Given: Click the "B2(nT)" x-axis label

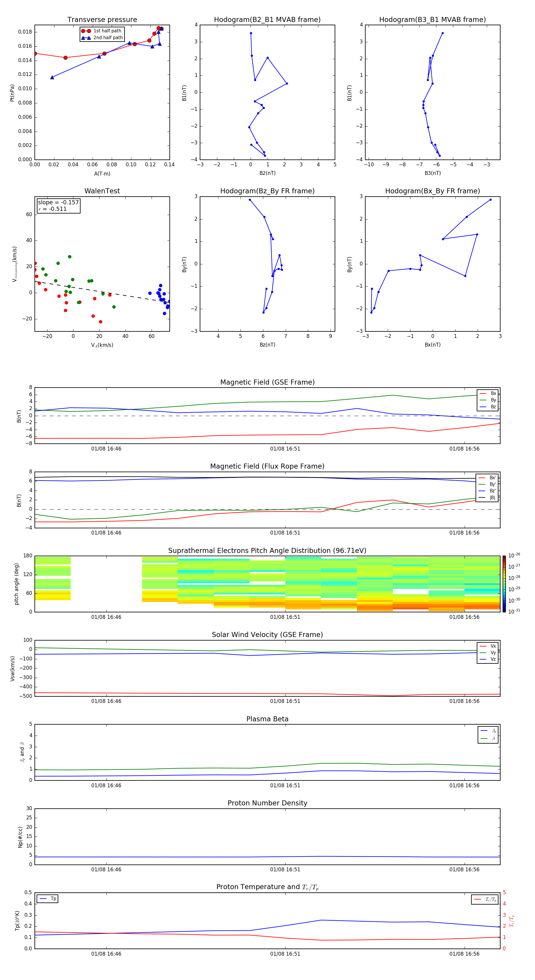Looking at the screenshot, I should point(267,173).
